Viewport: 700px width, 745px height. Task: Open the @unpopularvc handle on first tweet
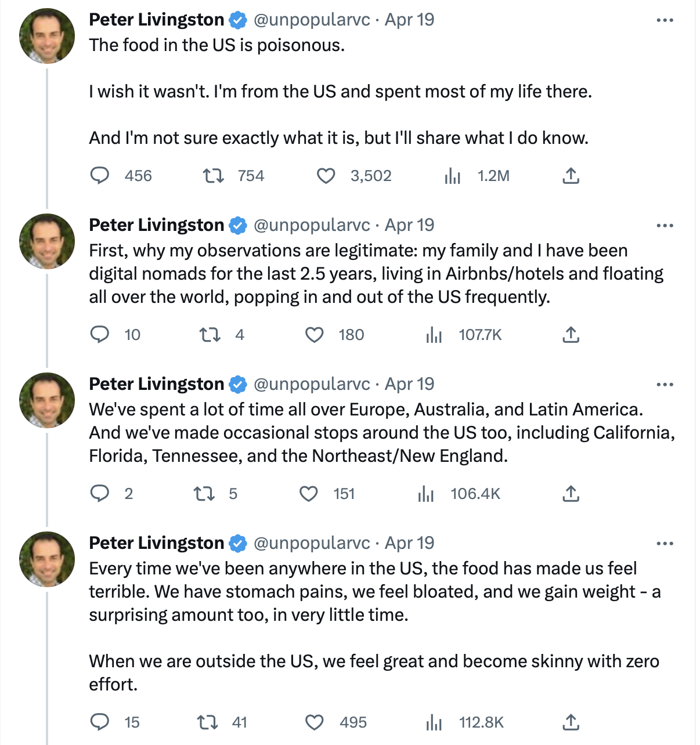[x=312, y=20]
